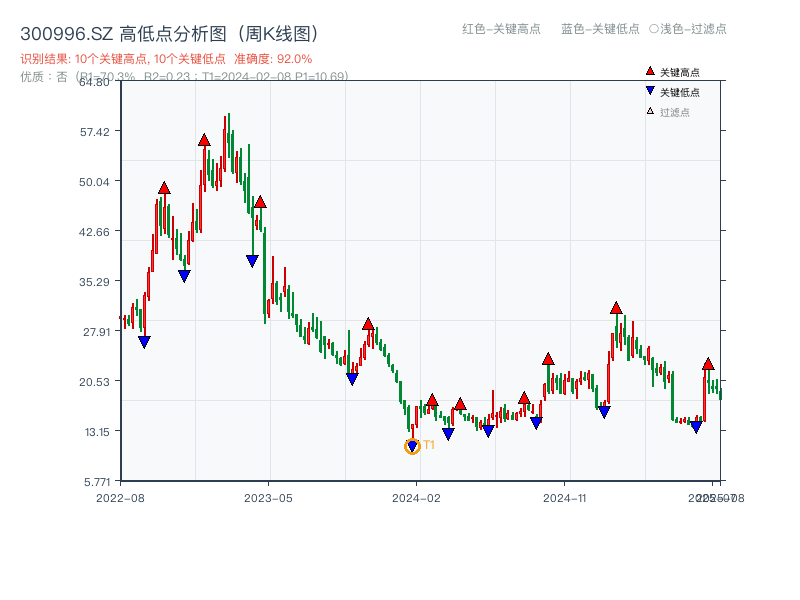Click the blue triangle icon beside 关键低点 legend
The width and height of the screenshot is (800, 600).
point(650,91)
